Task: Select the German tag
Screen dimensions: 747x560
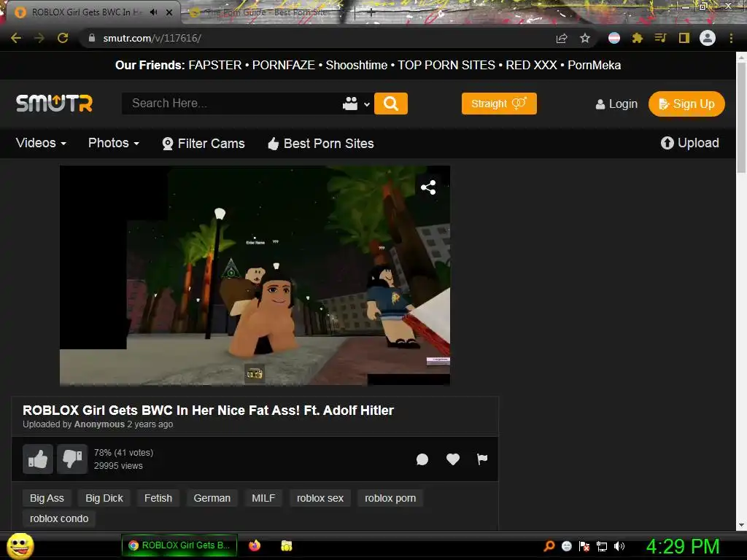Action: (212, 498)
